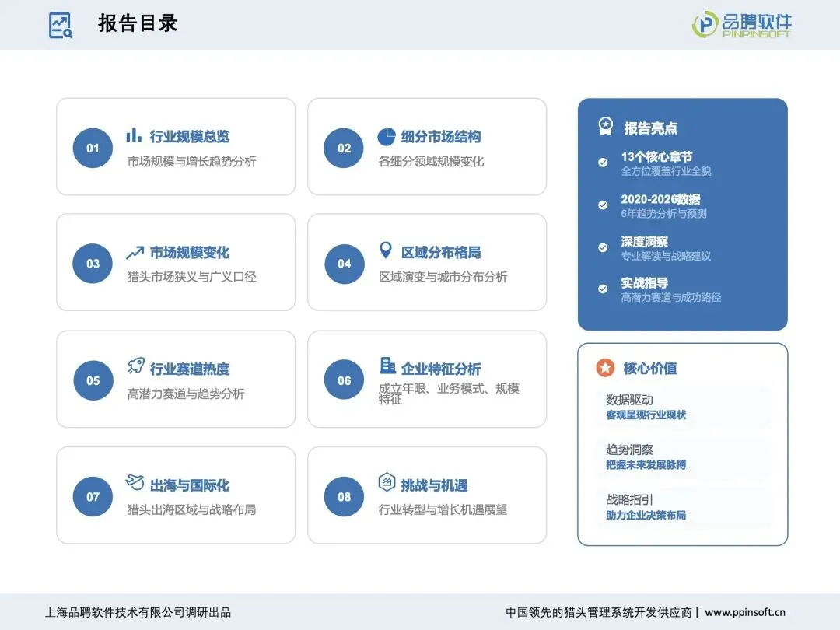Screen dimensions: 840x630
Task: Select the 报告目录 page heading
Action: pyautogui.click(x=138, y=23)
